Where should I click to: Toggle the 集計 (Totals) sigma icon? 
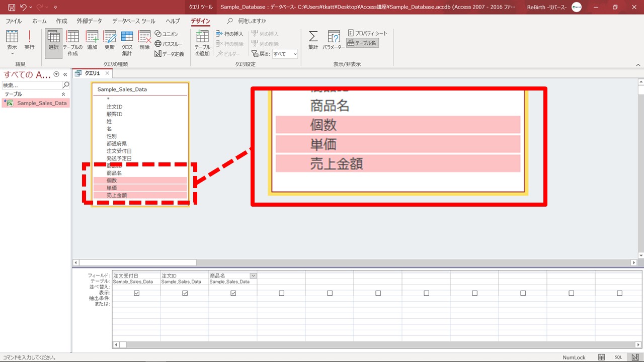coord(313,40)
